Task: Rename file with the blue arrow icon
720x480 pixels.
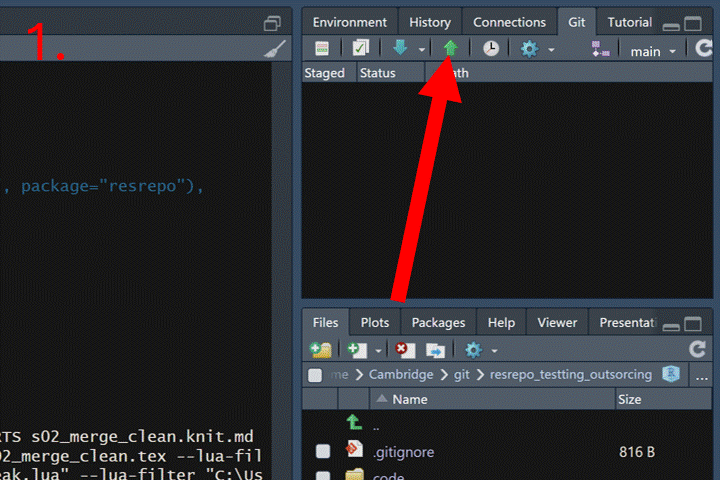Action: [435, 350]
